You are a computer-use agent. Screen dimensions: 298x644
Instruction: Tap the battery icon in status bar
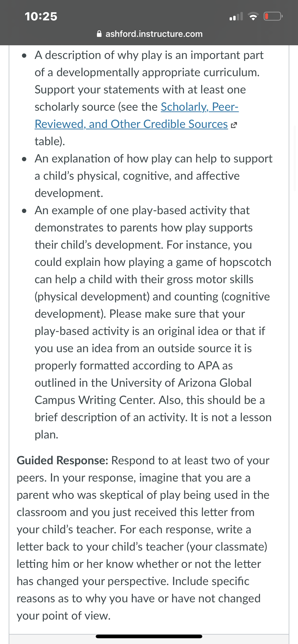click(273, 17)
